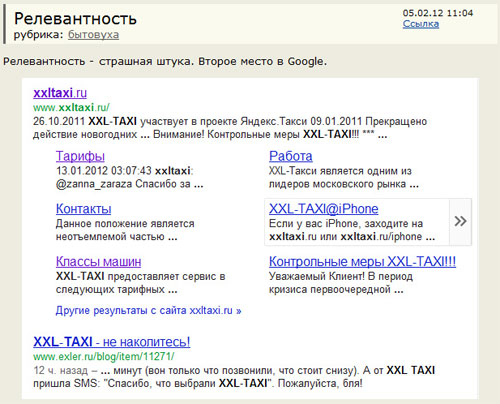The image size is (500, 404).
Task: Click the '12 ч. назад' snippet text
Action: click(x=61, y=370)
